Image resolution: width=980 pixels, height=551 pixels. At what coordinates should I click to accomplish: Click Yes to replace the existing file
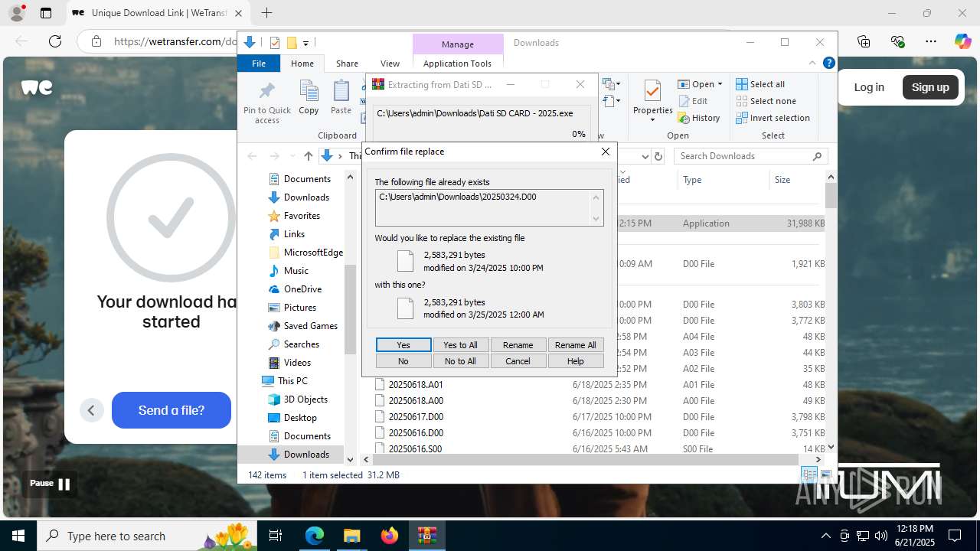point(403,345)
